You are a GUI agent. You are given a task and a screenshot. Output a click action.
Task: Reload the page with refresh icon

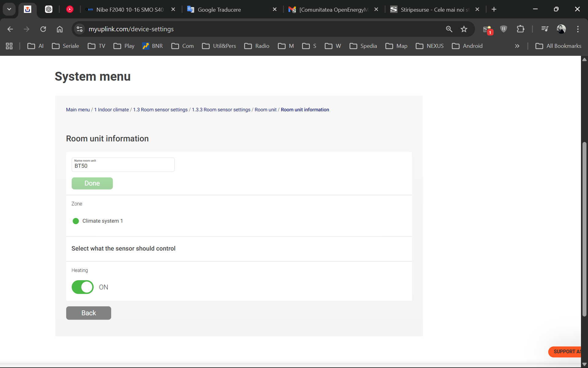[x=43, y=29]
